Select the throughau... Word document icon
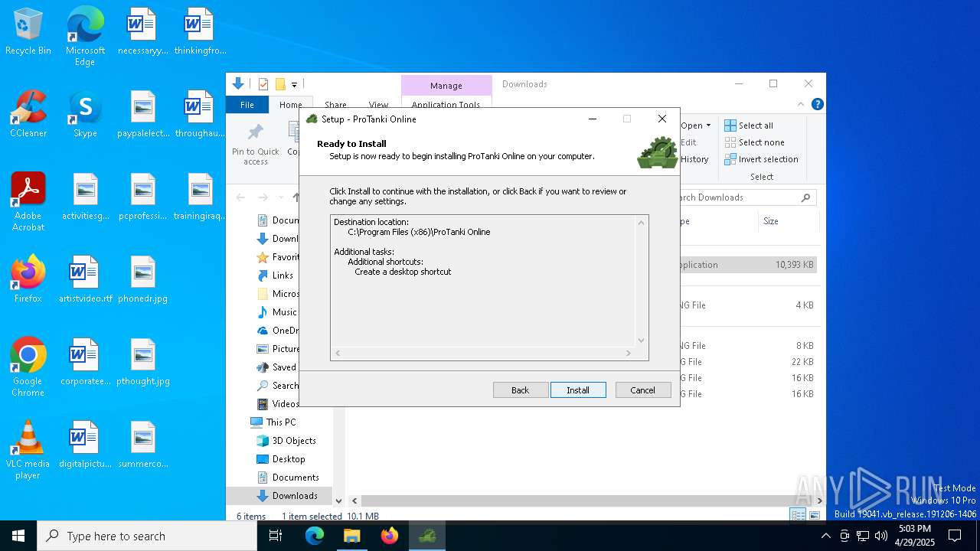This screenshot has width=980, height=551. pyautogui.click(x=200, y=114)
